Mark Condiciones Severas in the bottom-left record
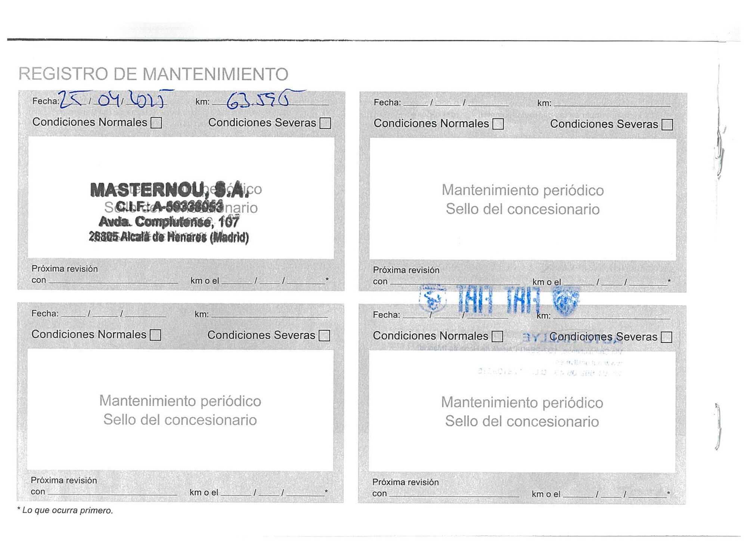The width and height of the screenshot is (747, 560). click(x=325, y=335)
